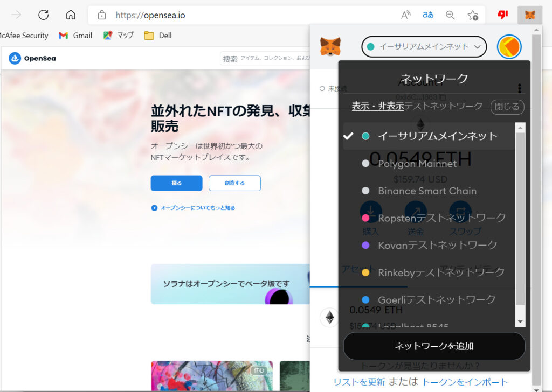552x392 pixels.
Task: Open オープンシーについてもっと知る link
Action: pos(197,208)
